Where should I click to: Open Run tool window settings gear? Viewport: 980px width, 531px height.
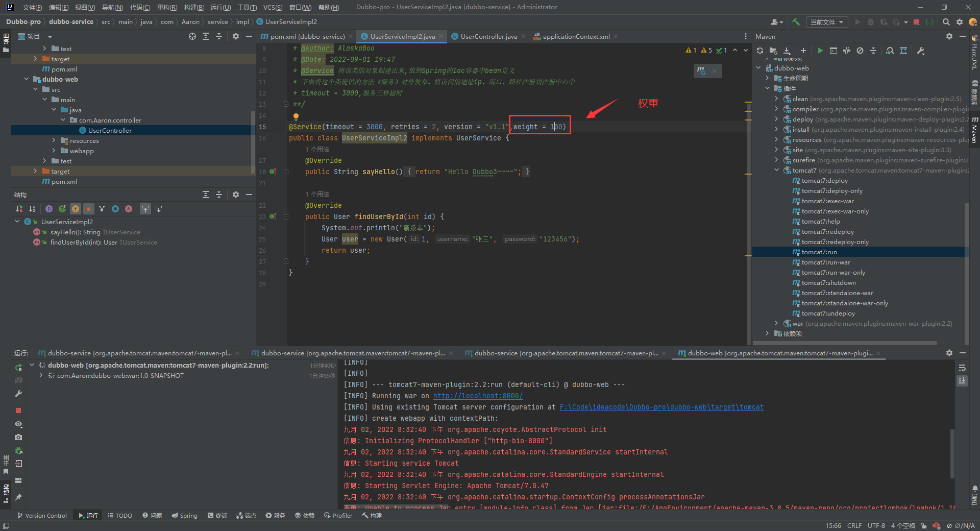point(949,353)
